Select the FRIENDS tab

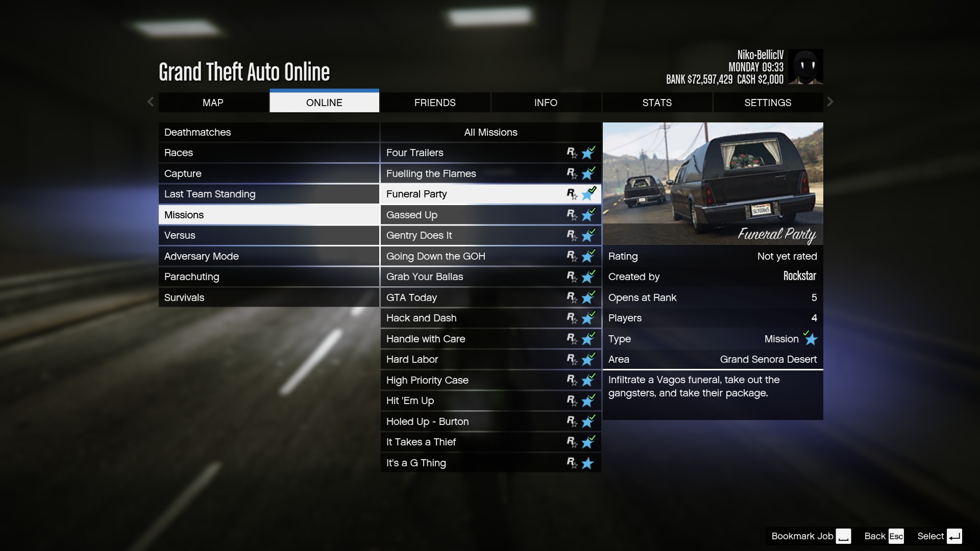pyautogui.click(x=435, y=102)
